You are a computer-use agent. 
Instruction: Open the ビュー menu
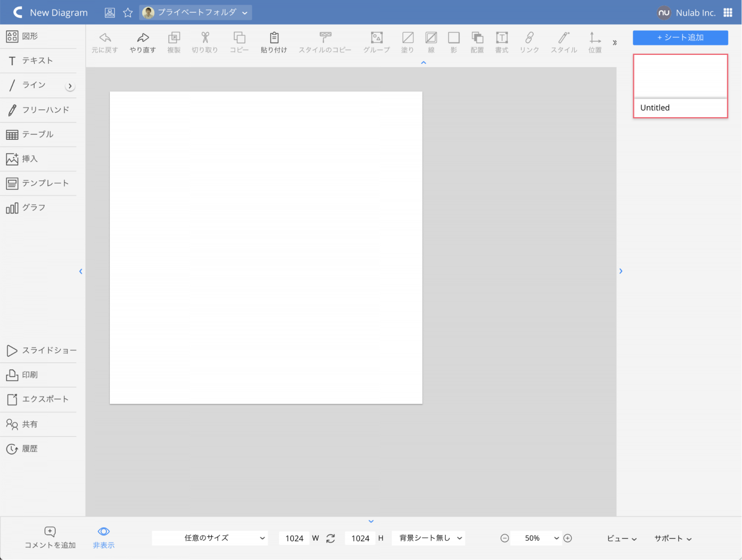[621, 538]
